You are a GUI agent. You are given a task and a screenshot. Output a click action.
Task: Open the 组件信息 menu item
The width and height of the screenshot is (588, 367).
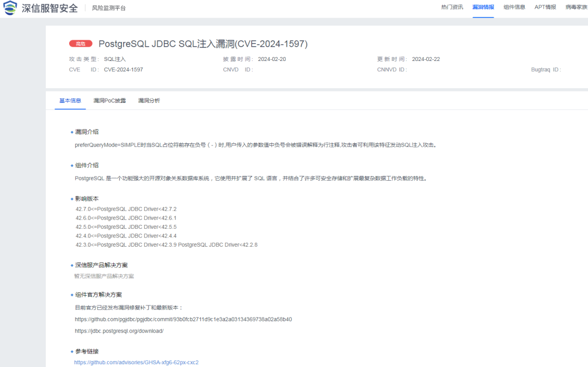pyautogui.click(x=514, y=7)
